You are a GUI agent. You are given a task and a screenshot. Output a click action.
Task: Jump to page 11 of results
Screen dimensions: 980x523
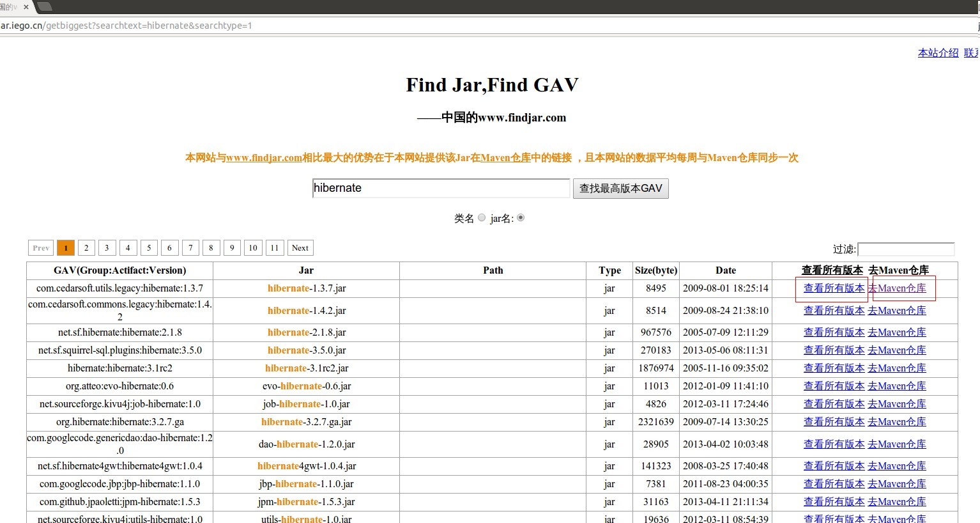[x=274, y=247]
